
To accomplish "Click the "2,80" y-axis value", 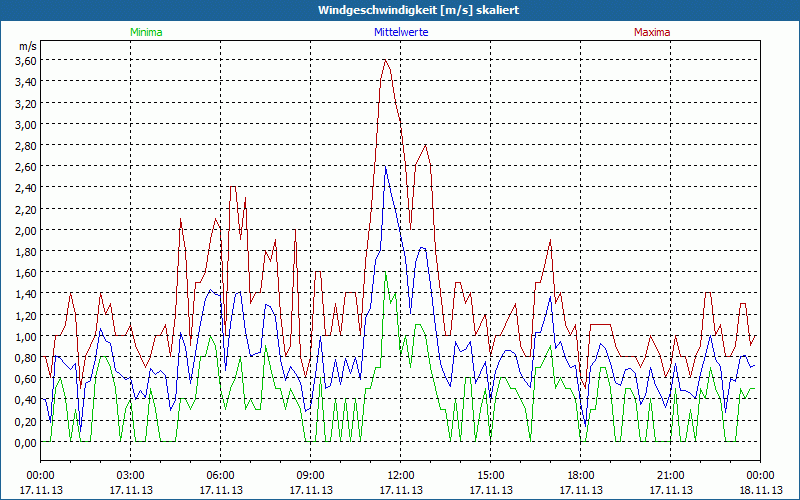I will pyautogui.click(x=26, y=145).
